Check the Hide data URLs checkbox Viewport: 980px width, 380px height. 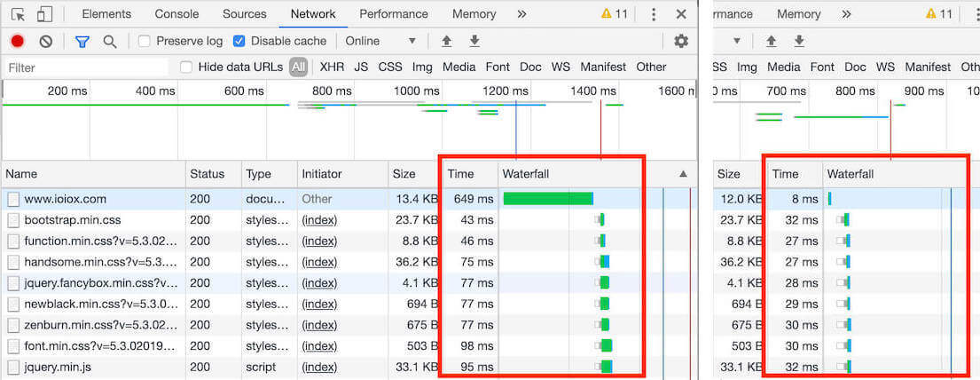click(186, 67)
